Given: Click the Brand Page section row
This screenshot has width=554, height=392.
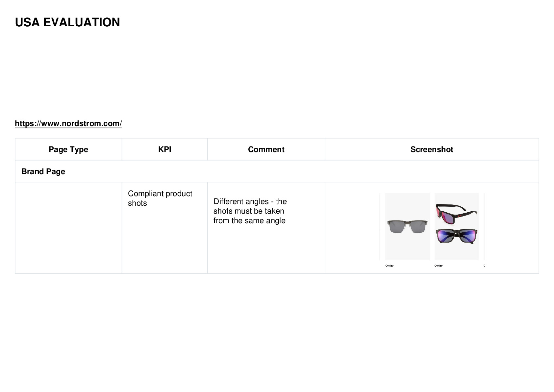Looking at the screenshot, I should click(277, 171).
